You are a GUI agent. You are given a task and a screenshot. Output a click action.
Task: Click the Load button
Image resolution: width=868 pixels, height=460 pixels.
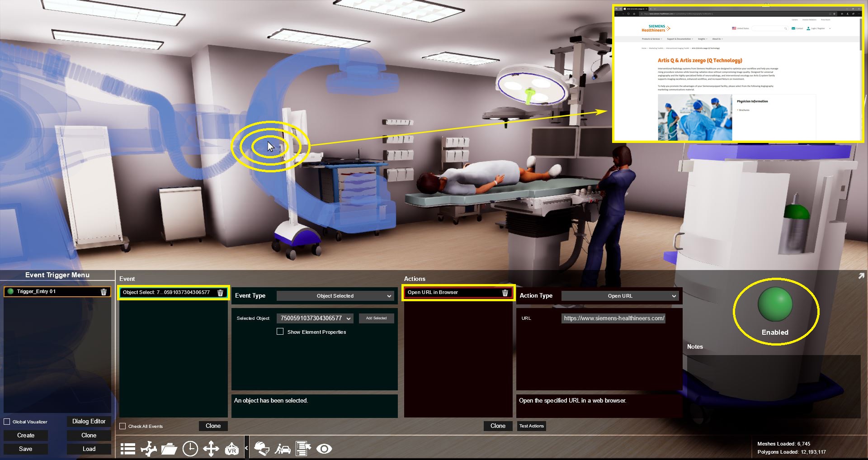tap(89, 449)
